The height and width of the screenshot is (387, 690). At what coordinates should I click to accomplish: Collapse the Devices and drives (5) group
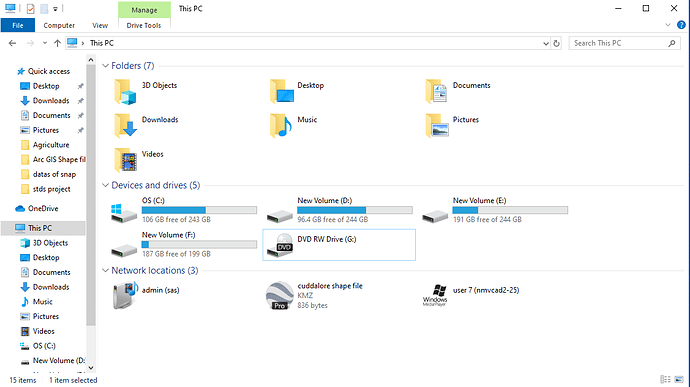105,185
